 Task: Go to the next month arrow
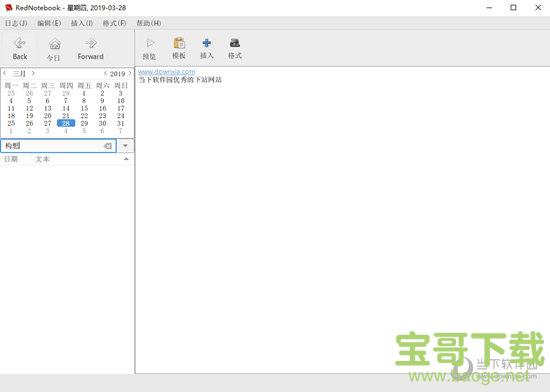[x=33, y=73]
